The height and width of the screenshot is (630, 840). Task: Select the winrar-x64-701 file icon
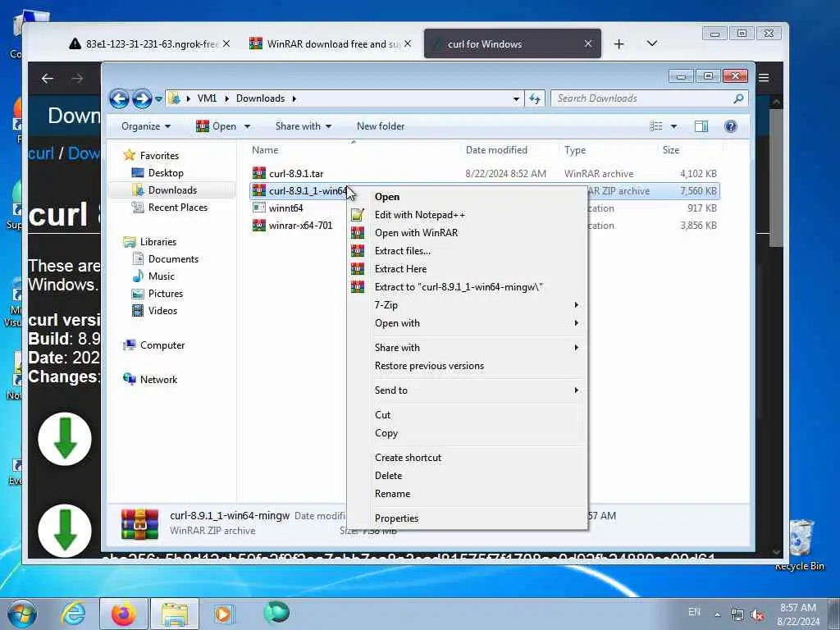click(x=258, y=225)
